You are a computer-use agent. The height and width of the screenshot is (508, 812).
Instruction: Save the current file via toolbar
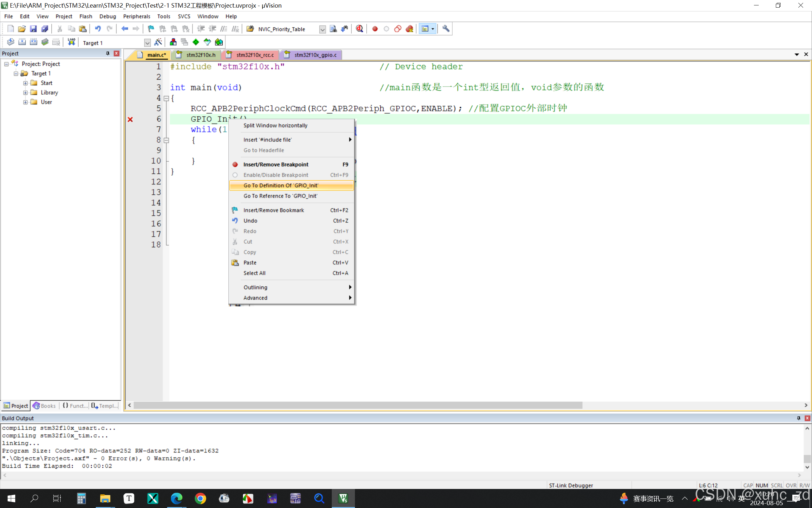33,29
